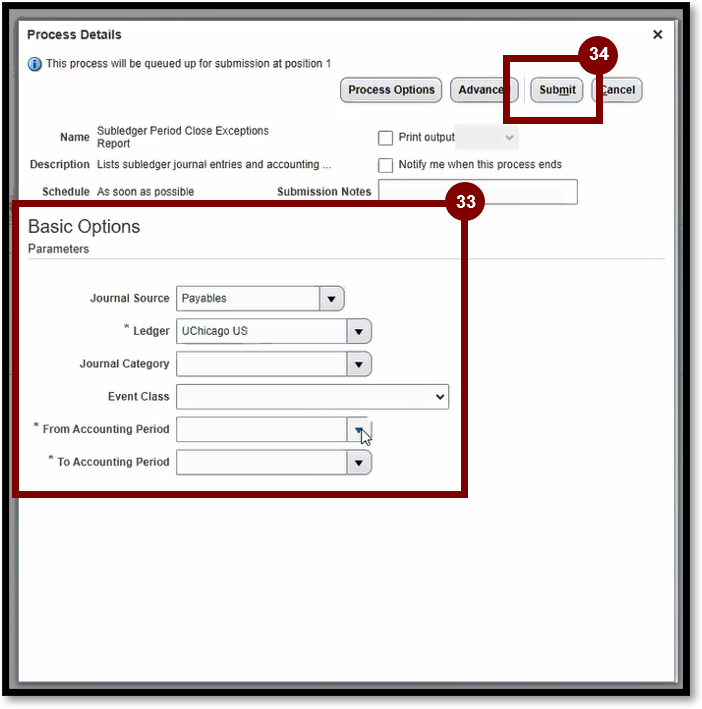Check Notify me when this process ends
702x709 pixels.
click(x=385, y=165)
